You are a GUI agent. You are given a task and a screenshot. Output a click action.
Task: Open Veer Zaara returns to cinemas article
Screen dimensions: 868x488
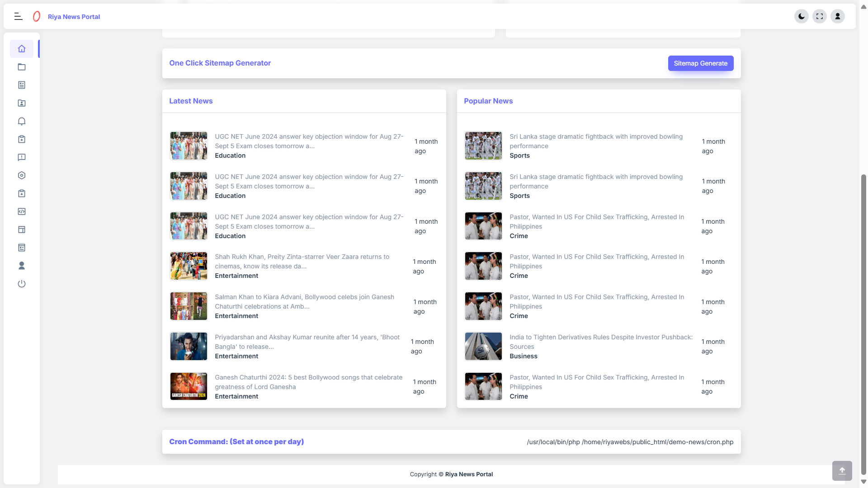[302, 261]
